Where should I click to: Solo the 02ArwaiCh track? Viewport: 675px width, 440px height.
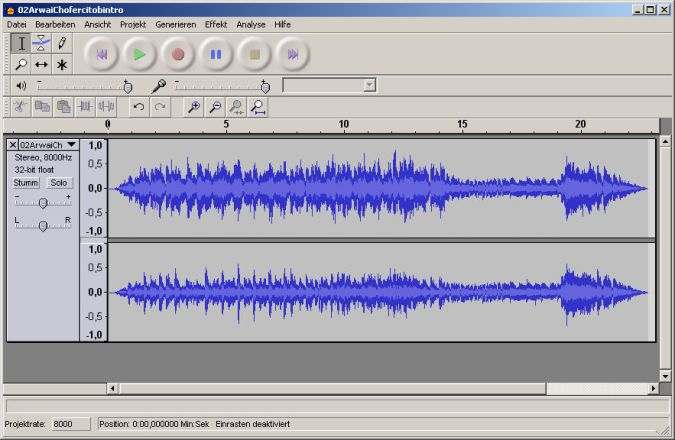click(x=59, y=183)
